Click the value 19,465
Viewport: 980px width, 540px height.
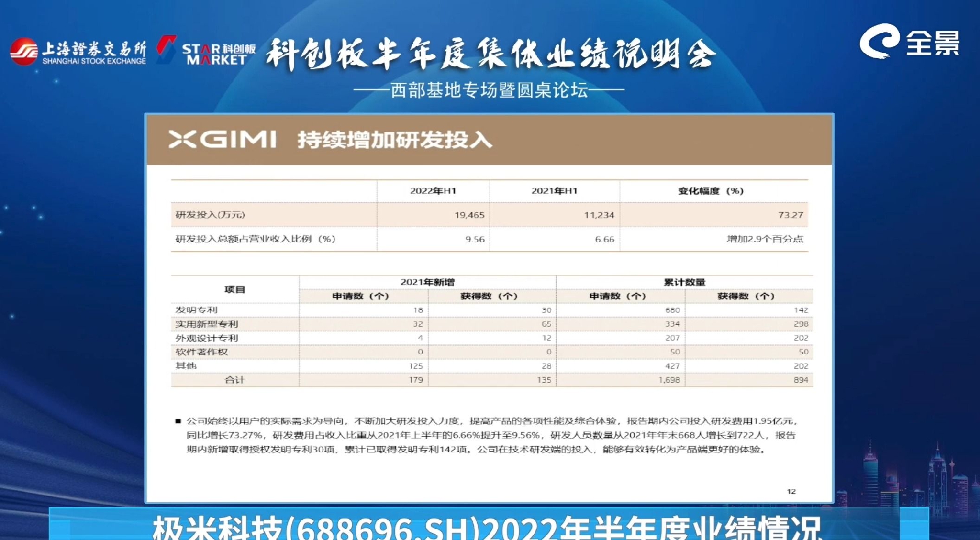click(469, 215)
